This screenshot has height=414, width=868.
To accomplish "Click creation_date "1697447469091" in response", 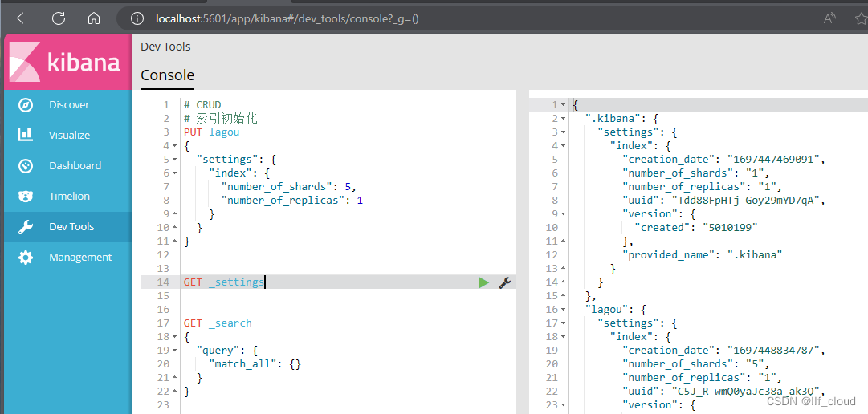I will point(723,160).
